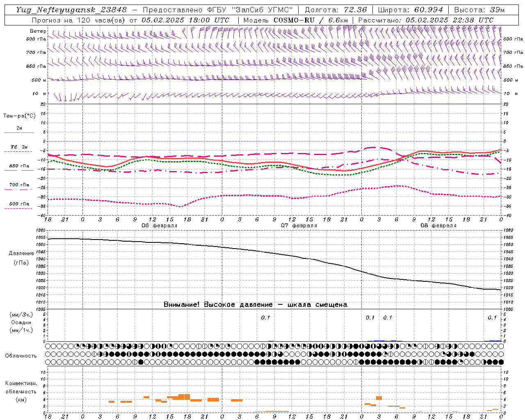The image size is (525, 420).
Task: Click the dashed line sample under Td 2м
Action: point(18,152)
